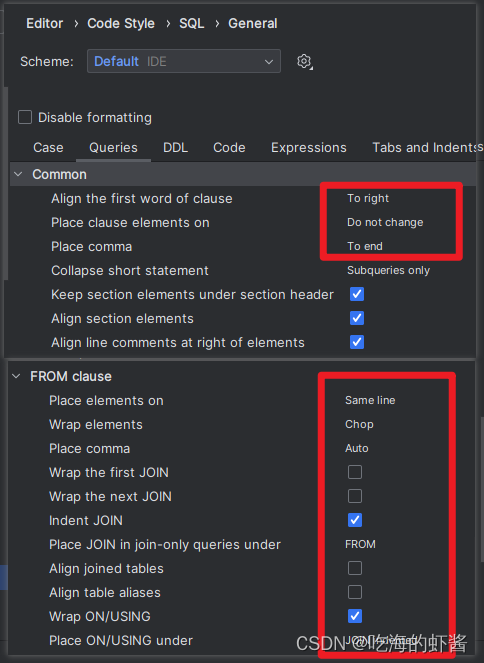The image size is (484, 663).
Task: Change the 'Chop' wrap elements value
Action: tap(359, 424)
